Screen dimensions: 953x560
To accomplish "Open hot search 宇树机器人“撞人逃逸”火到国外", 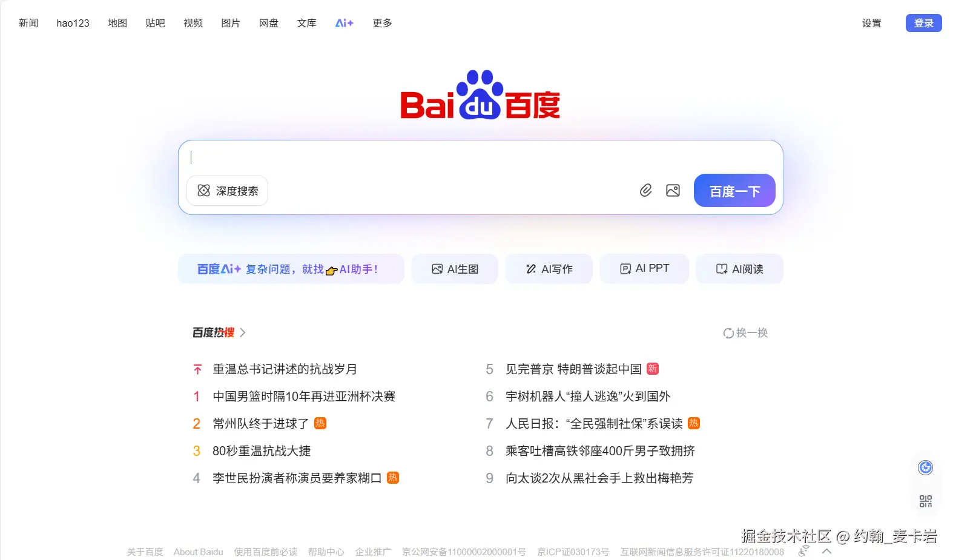I will point(588,396).
